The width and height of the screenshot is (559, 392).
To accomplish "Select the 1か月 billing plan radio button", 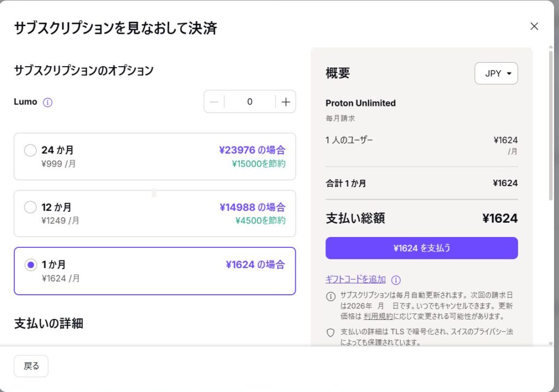I will coord(30,265).
